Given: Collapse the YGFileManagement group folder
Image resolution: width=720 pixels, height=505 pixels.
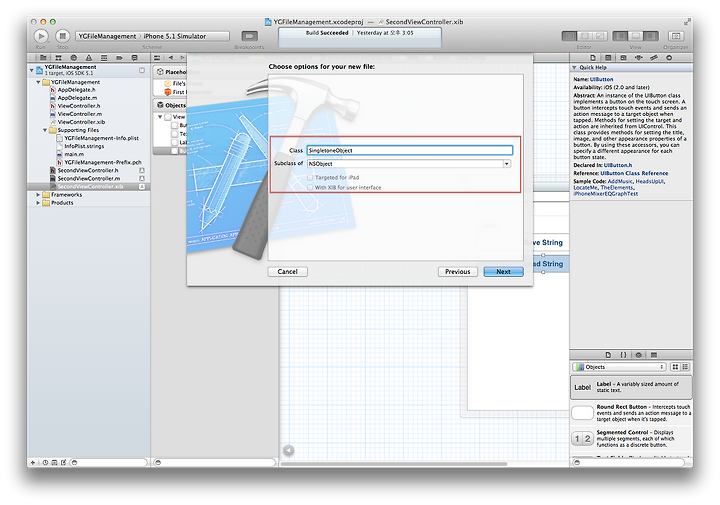Looking at the screenshot, I should (38, 82).
